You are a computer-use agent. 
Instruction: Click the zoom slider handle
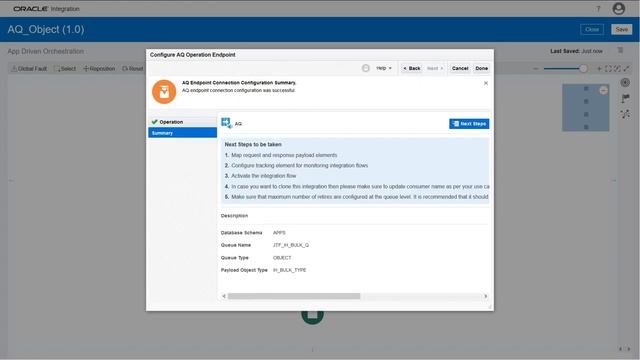point(583,69)
